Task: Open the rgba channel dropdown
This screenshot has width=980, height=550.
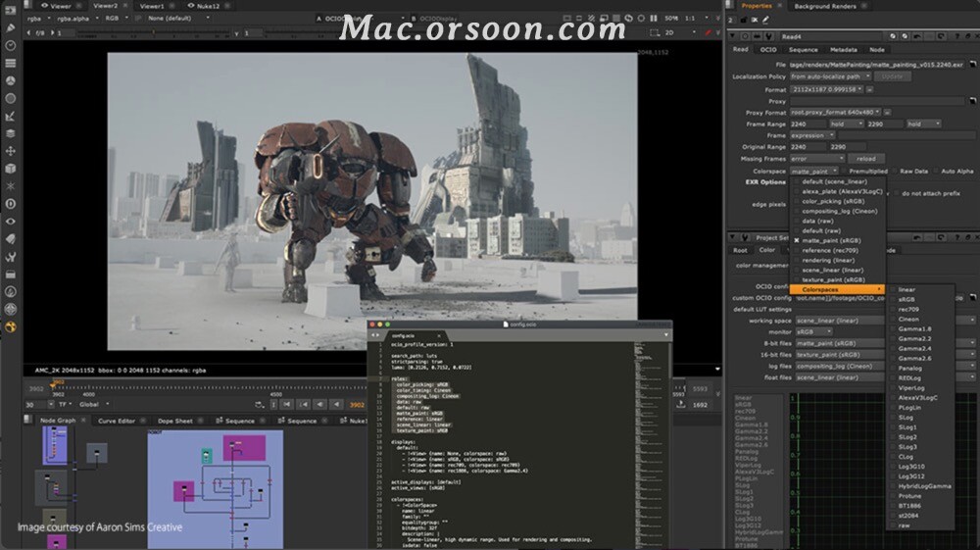Action: pyautogui.click(x=37, y=19)
